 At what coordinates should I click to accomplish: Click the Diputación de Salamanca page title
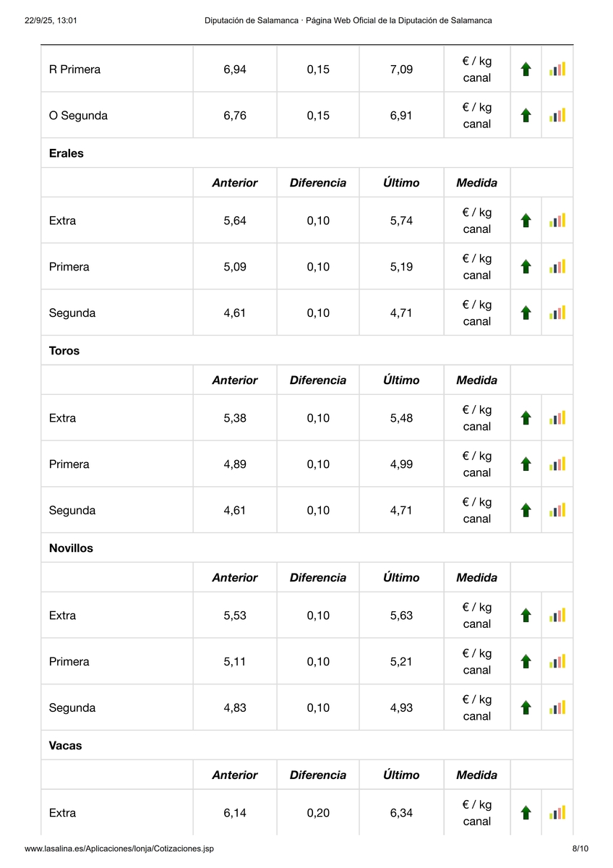pos(348,20)
